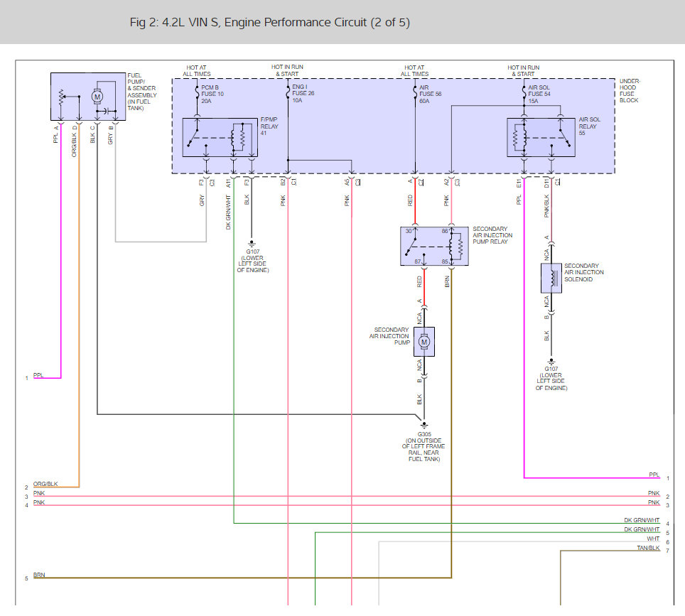The width and height of the screenshot is (685, 616).
Task: Select the F/PMP relay 41 symbol
Action: tap(220, 137)
